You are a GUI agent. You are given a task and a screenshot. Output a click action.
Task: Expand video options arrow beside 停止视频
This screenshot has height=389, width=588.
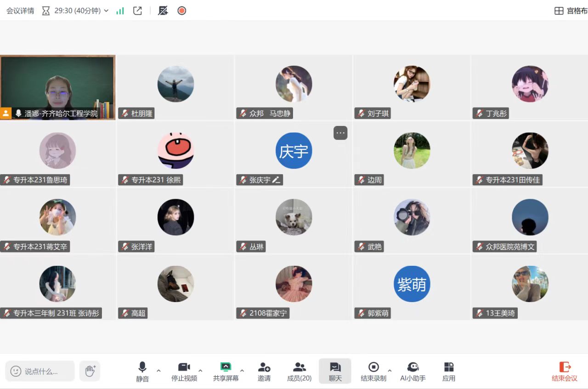pos(200,371)
